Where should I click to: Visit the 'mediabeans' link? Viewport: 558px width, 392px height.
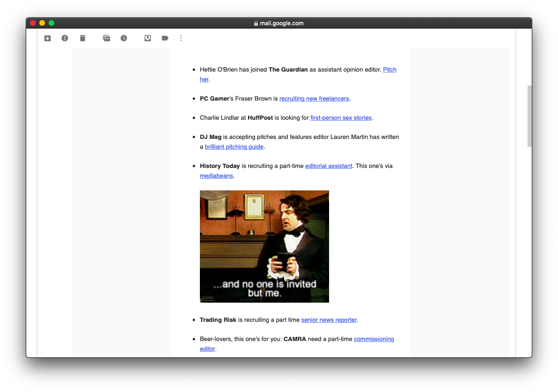pos(216,176)
